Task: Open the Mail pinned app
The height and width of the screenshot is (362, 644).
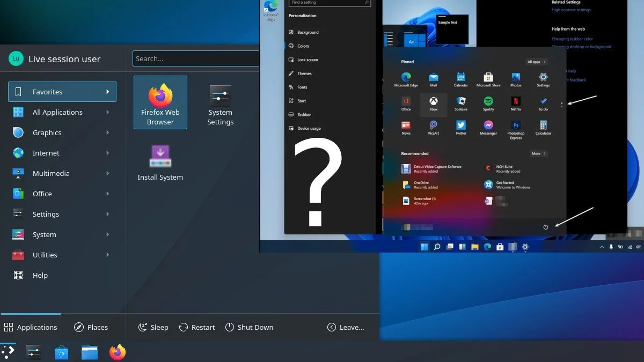Action: point(433,78)
